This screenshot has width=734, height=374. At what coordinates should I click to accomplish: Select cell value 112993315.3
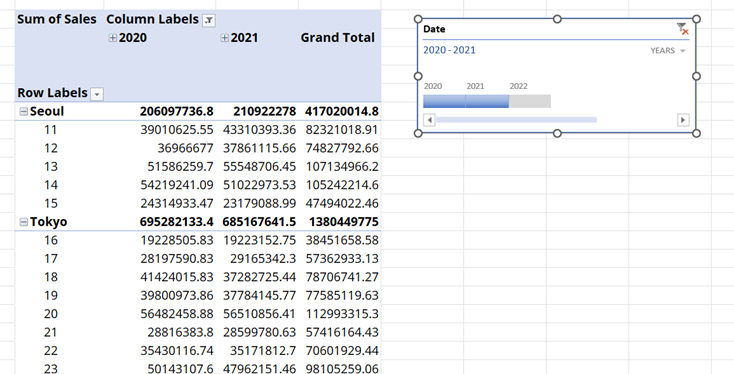[342, 314]
